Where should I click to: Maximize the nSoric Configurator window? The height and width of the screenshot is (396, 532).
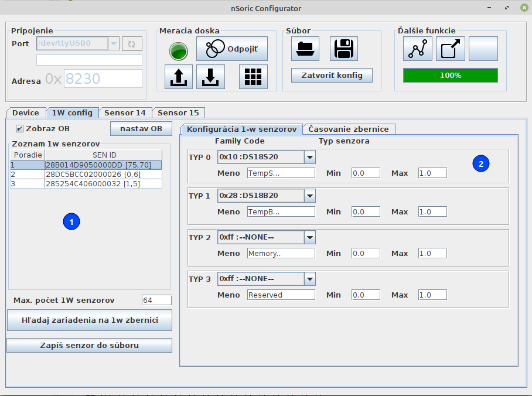pos(507,8)
